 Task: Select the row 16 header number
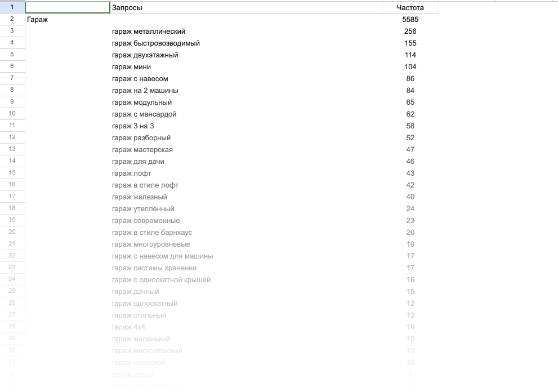[x=12, y=185]
